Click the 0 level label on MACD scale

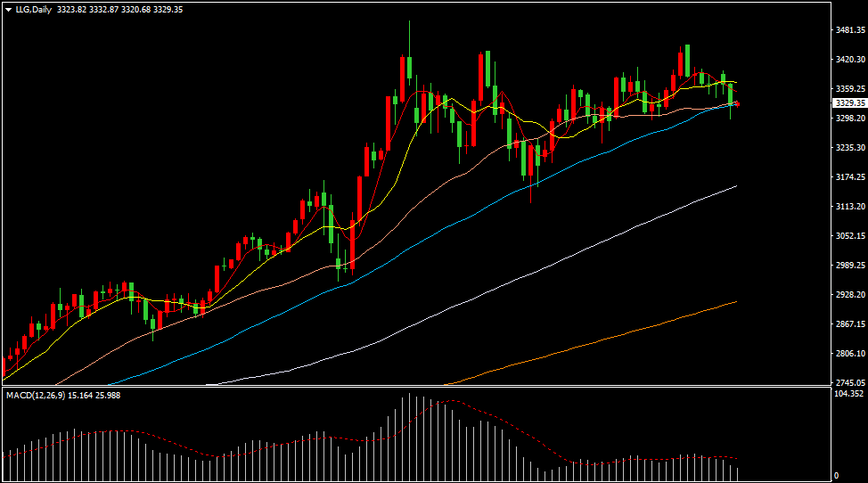[x=837, y=475]
